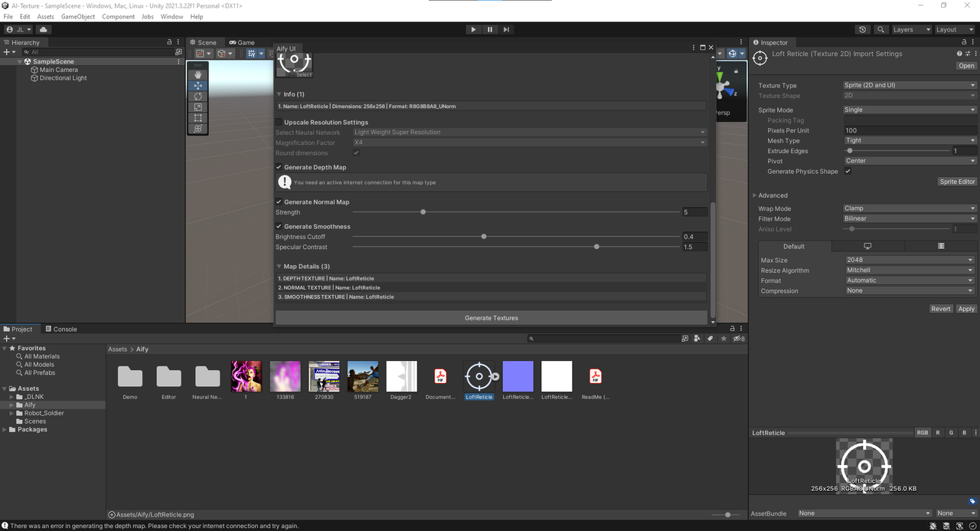
Task: Open Filter Mode dropdown
Action: pos(910,218)
